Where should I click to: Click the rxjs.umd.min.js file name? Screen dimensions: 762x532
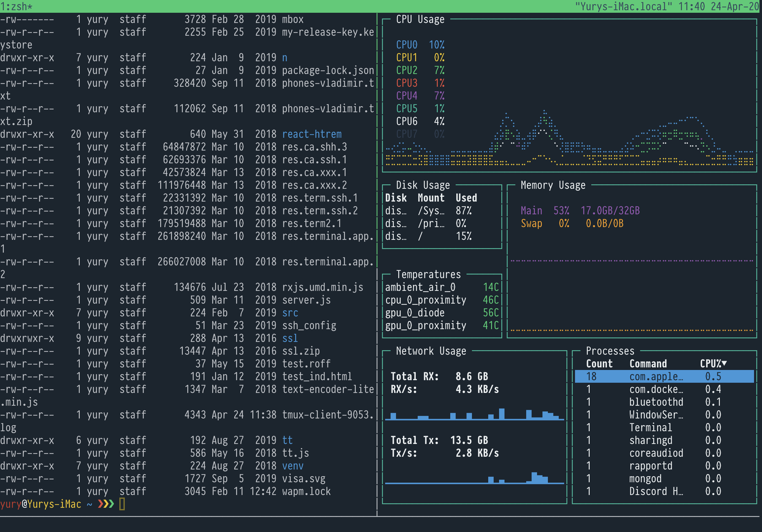(x=323, y=287)
